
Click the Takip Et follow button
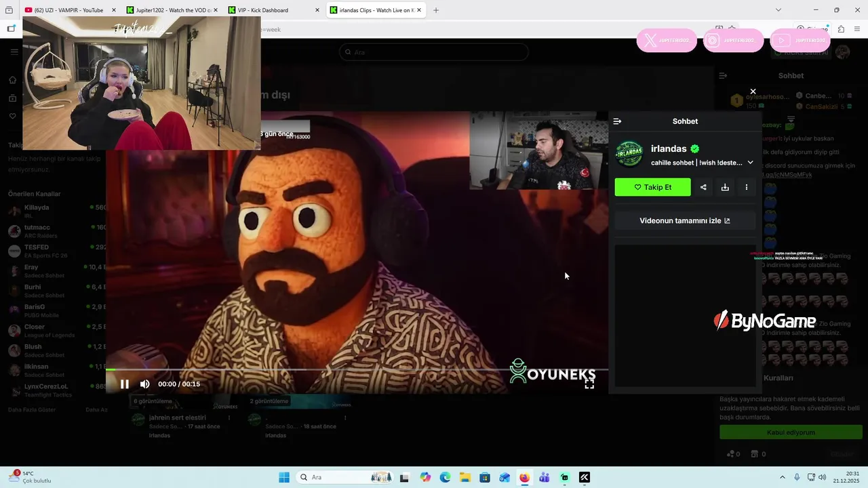tap(652, 187)
